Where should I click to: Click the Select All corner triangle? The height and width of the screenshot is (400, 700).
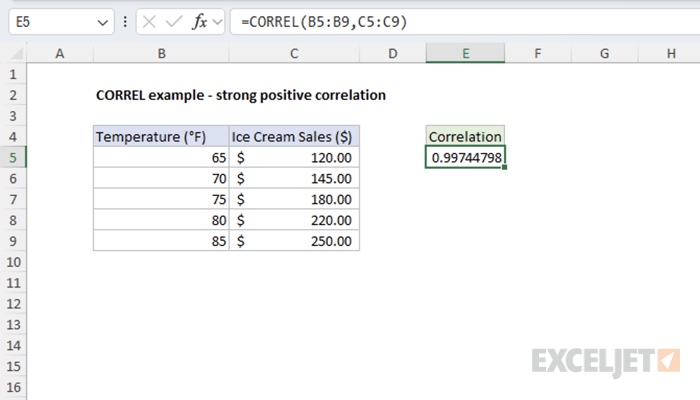17,54
